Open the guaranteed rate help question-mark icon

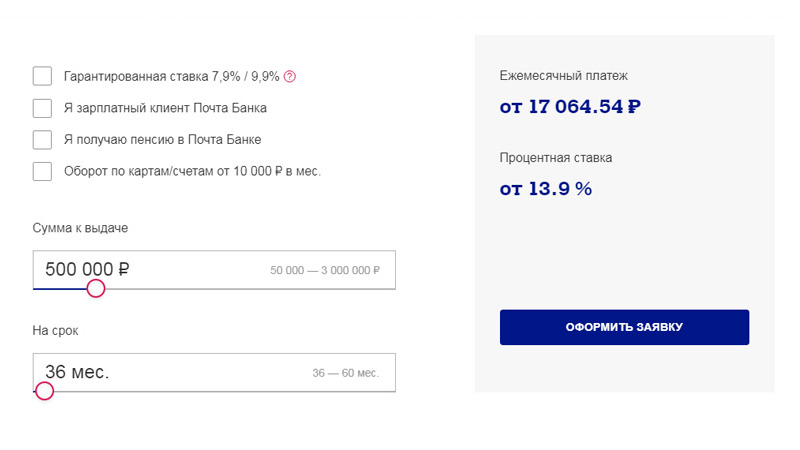pos(290,77)
